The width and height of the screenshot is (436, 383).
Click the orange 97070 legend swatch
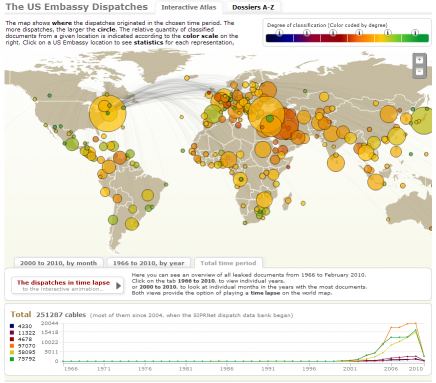click(12, 346)
